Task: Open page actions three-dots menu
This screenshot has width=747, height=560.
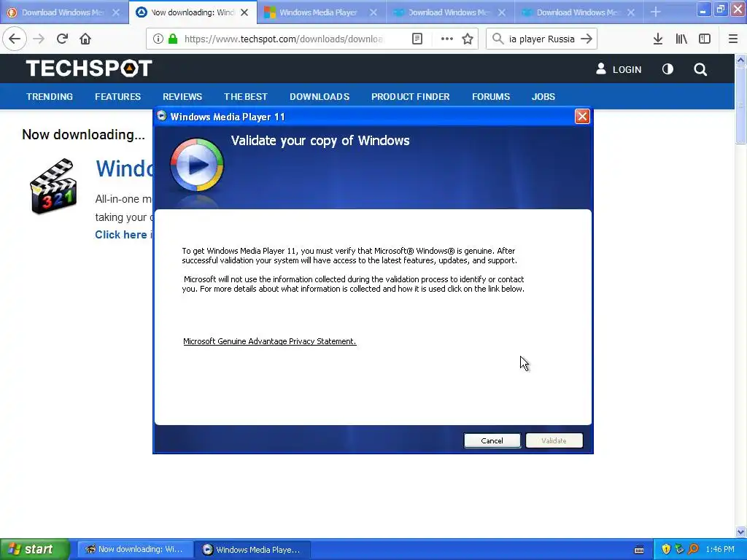Action: click(x=447, y=39)
